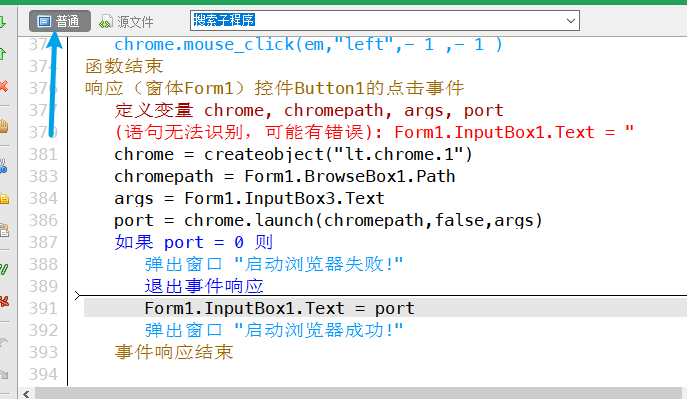687x399 pixels.
Task: Click the red error line '(语句无法识别，可能有错误)'
Action: (x=374, y=132)
